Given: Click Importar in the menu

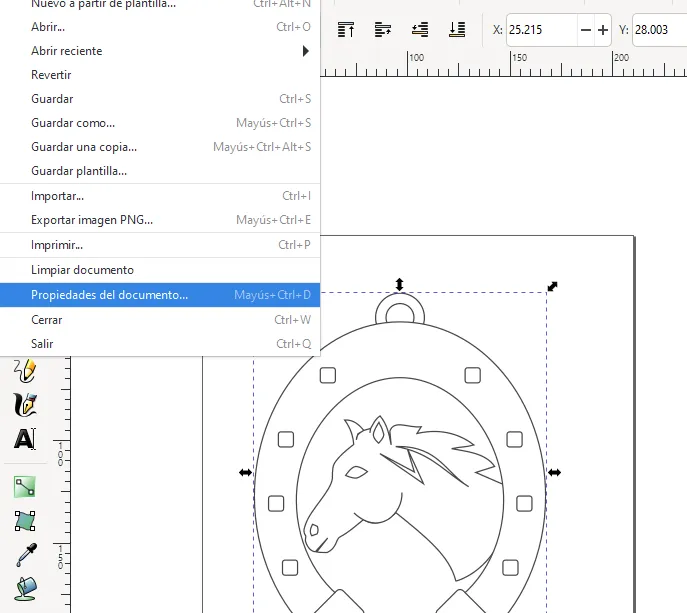Looking at the screenshot, I should (58, 196).
